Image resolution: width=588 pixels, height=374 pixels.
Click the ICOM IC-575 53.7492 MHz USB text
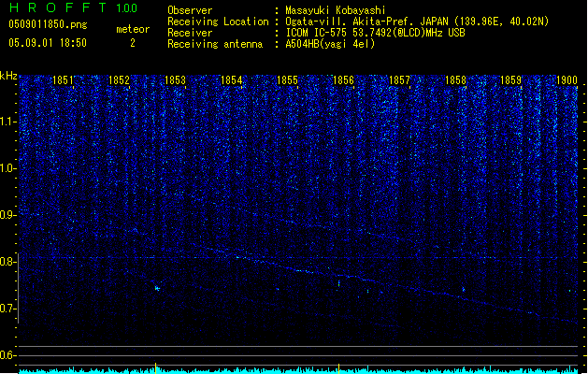[x=375, y=33]
